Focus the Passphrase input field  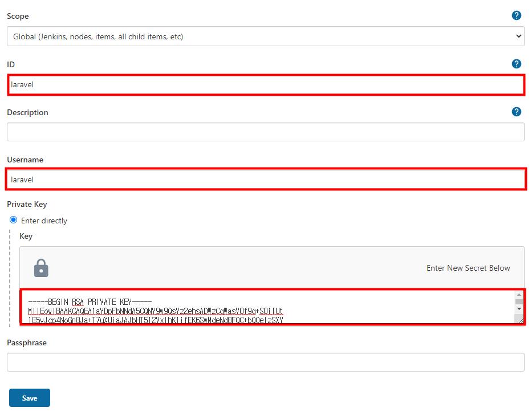[x=266, y=362]
